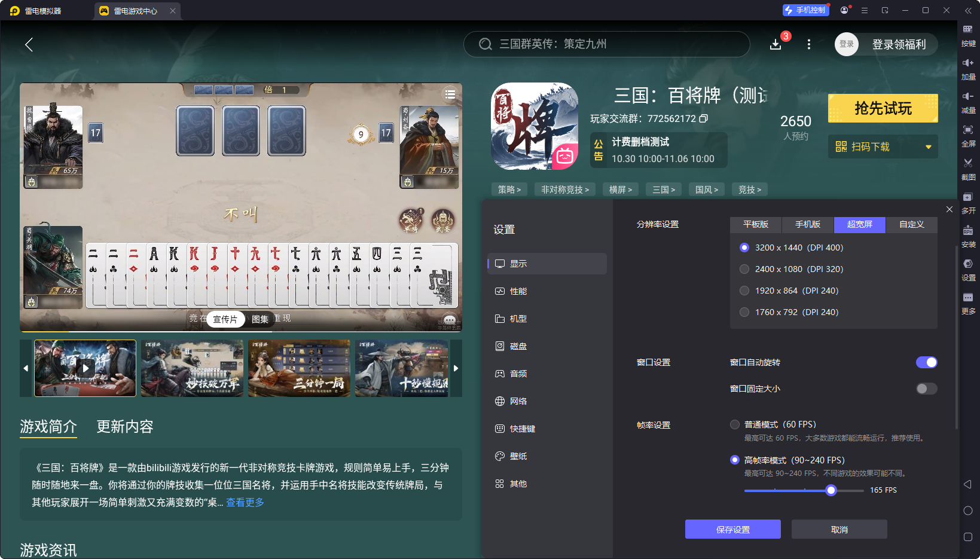Open the 策略 tag category
980x559 pixels.
pyautogui.click(x=509, y=190)
